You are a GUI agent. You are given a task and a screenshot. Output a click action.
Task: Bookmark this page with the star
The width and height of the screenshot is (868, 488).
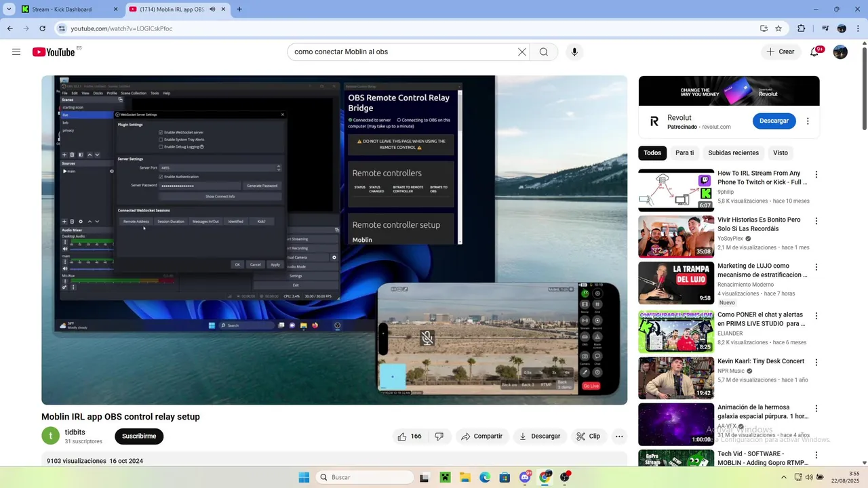click(x=778, y=28)
